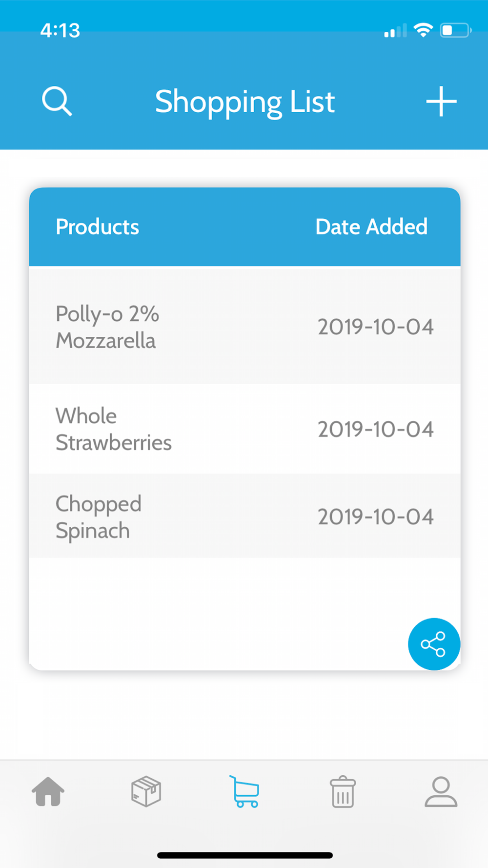Tap the Shopping List title

point(244,102)
